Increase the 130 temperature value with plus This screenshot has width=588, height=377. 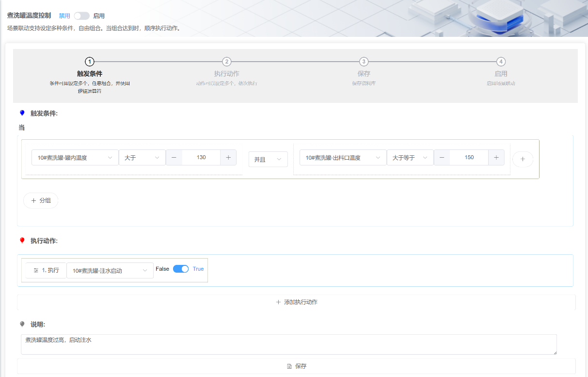228,157
